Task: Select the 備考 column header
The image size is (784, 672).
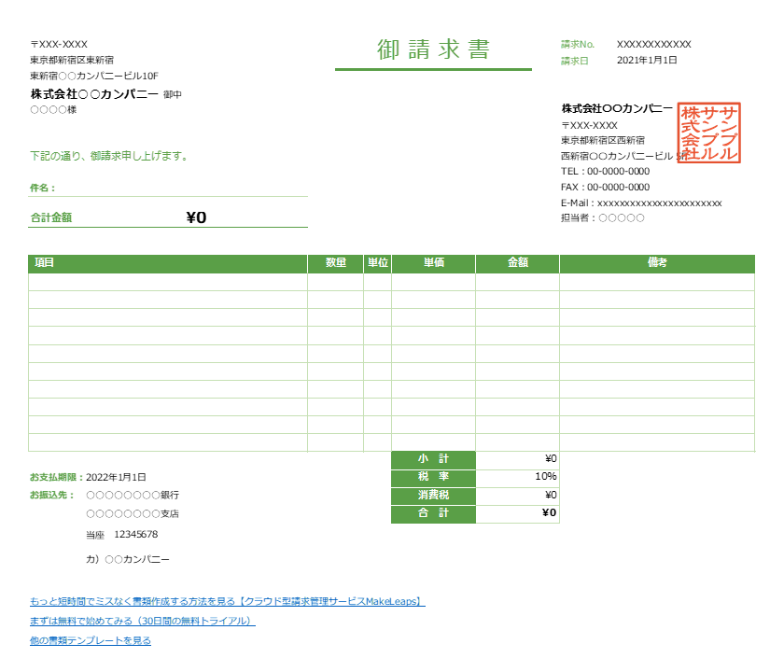Action: (656, 263)
